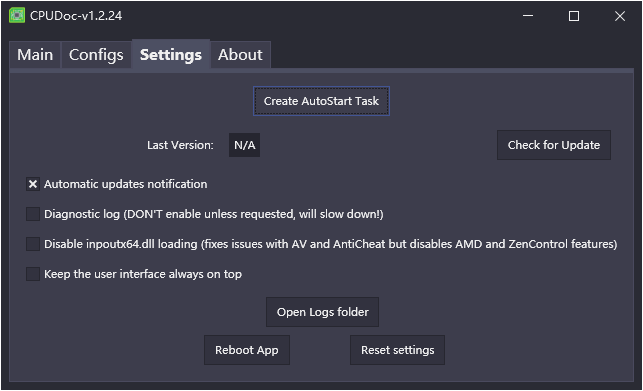Click Check for Update button
643x391 pixels.
point(554,145)
